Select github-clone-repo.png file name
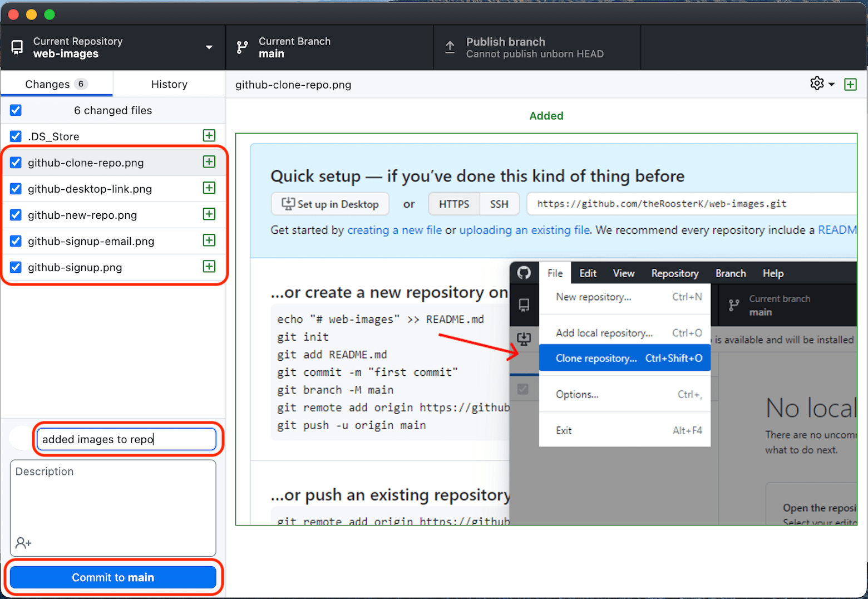This screenshot has width=868, height=599. coord(86,163)
